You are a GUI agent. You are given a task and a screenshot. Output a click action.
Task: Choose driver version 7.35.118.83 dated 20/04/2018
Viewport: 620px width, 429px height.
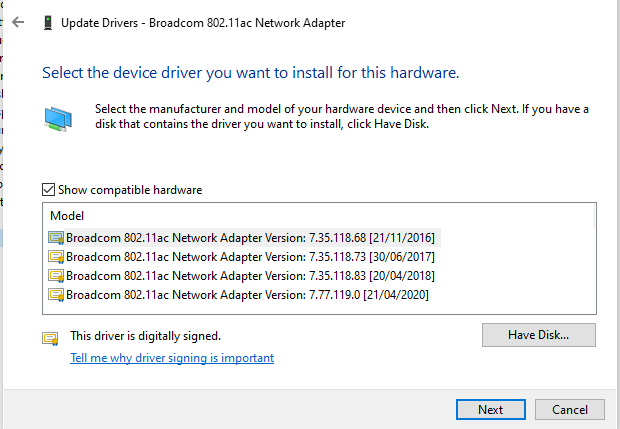click(250, 276)
